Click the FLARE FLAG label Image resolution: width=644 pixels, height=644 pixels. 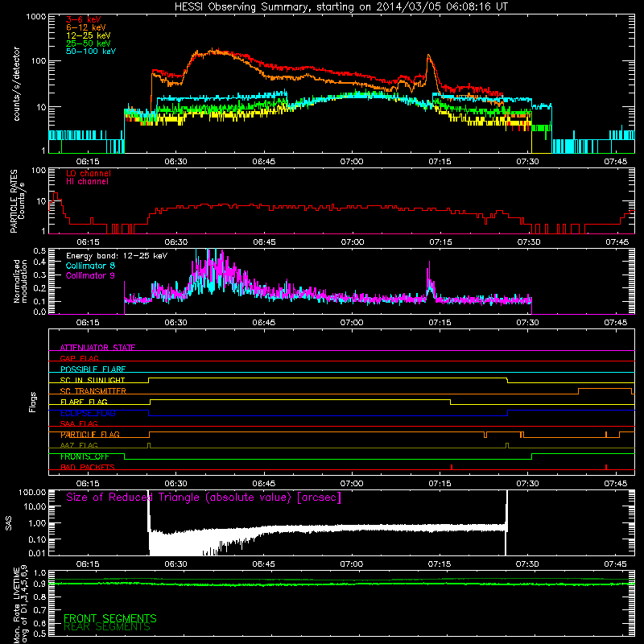coord(84,402)
